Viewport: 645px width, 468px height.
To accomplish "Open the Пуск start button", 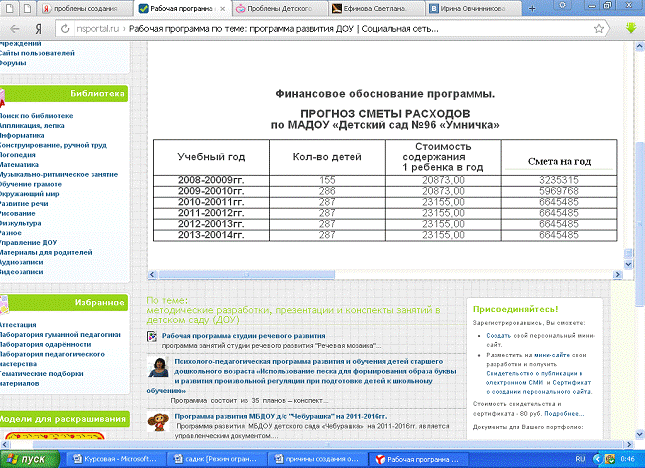I will click(x=30, y=458).
